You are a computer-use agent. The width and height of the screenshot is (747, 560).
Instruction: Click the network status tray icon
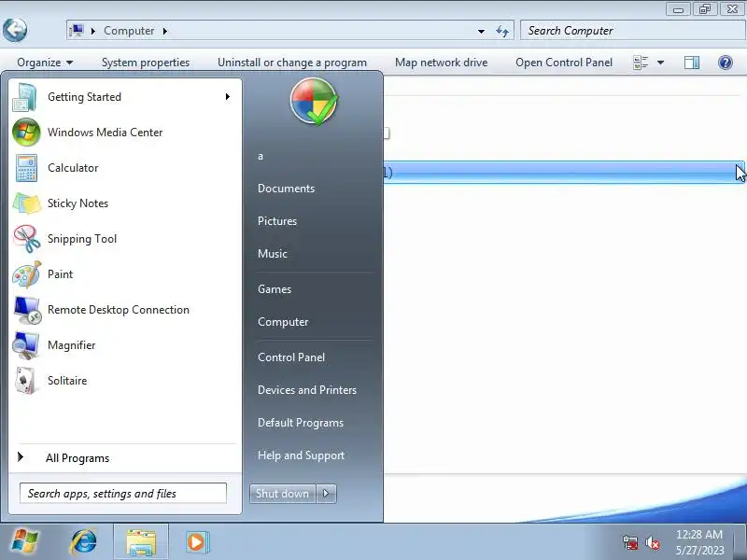[630, 542]
